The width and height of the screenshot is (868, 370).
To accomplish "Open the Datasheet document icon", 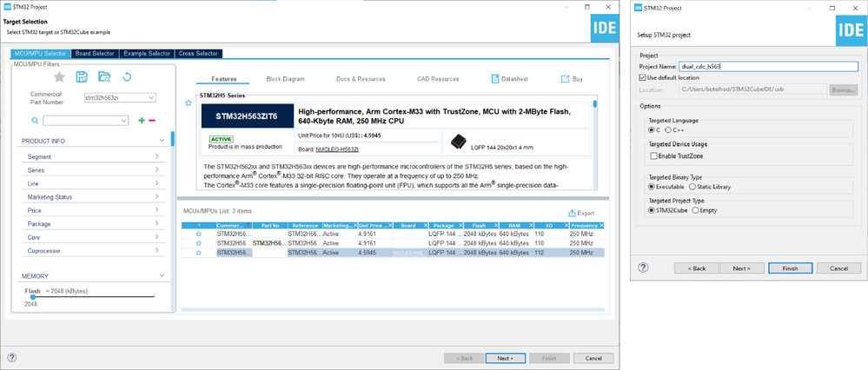I will click(495, 79).
